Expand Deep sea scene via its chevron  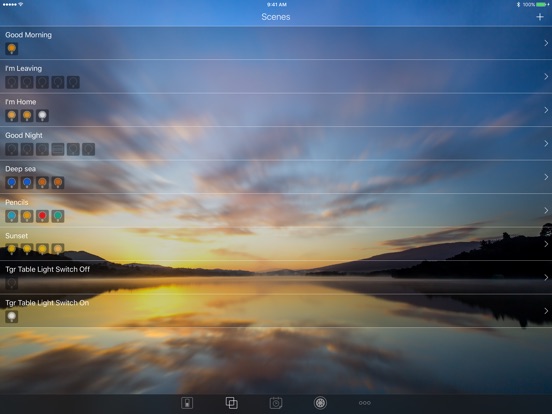coord(546,177)
